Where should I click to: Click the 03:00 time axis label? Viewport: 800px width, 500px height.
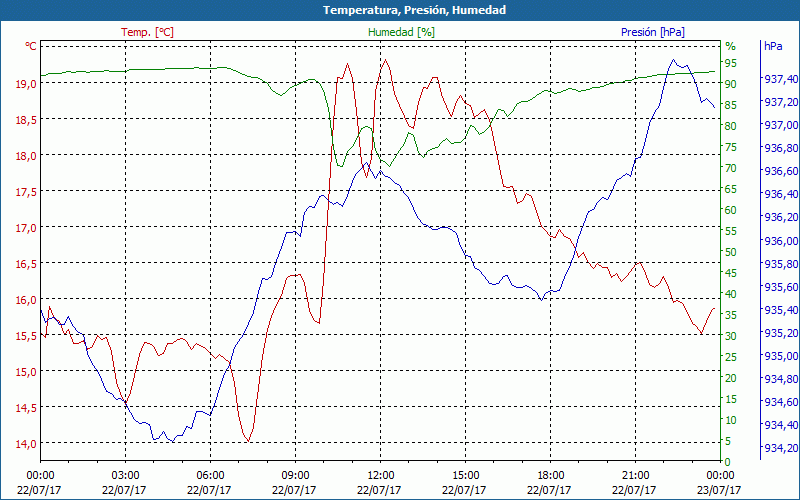pyautogui.click(x=125, y=476)
